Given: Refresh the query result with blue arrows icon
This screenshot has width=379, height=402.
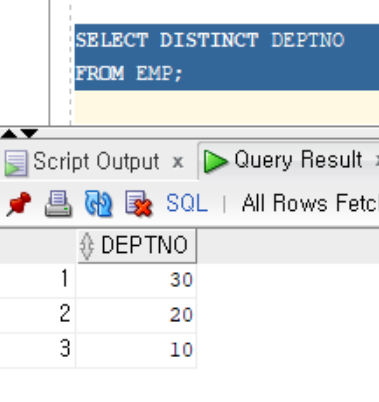Looking at the screenshot, I should [x=98, y=204].
